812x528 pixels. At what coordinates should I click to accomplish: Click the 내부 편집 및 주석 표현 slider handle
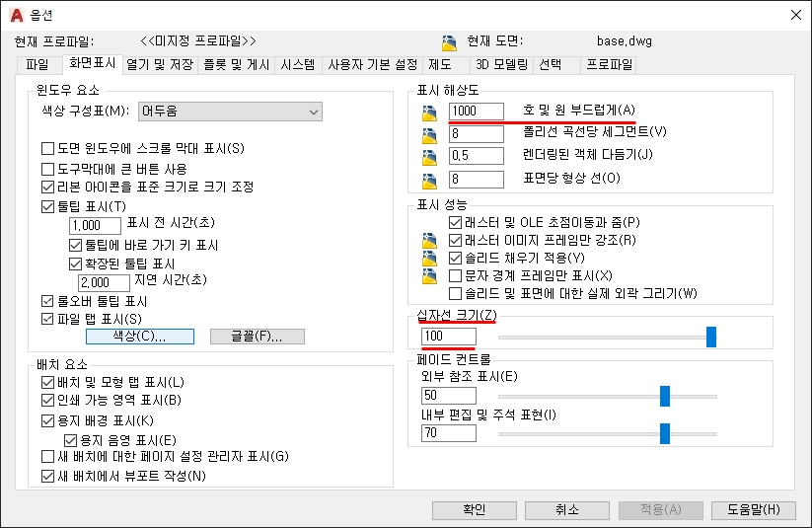pyautogui.click(x=665, y=433)
